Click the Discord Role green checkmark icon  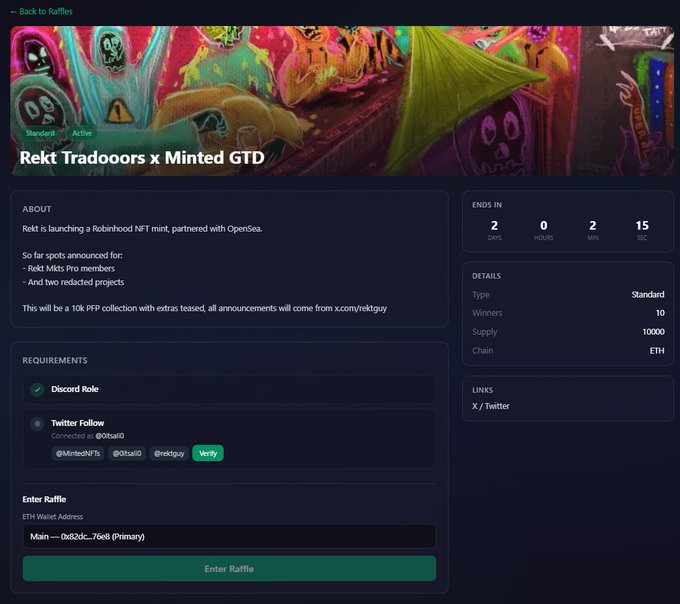(x=37, y=389)
